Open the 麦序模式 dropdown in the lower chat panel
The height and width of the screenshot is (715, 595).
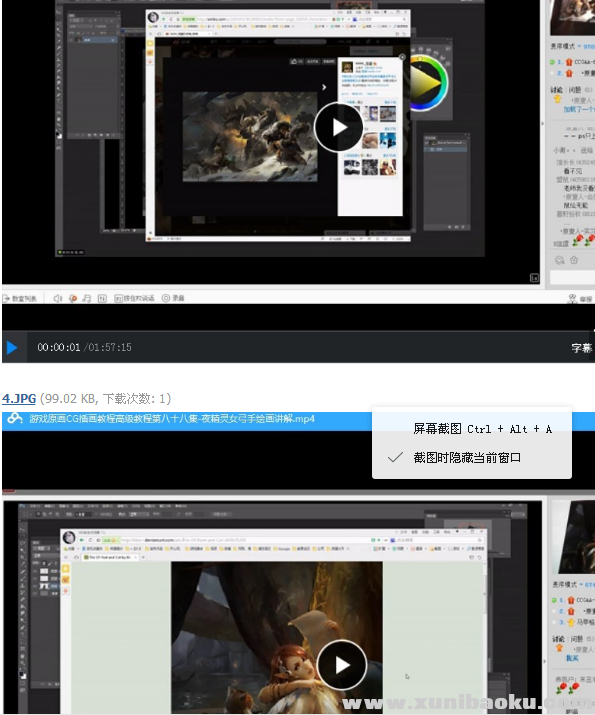(569, 584)
